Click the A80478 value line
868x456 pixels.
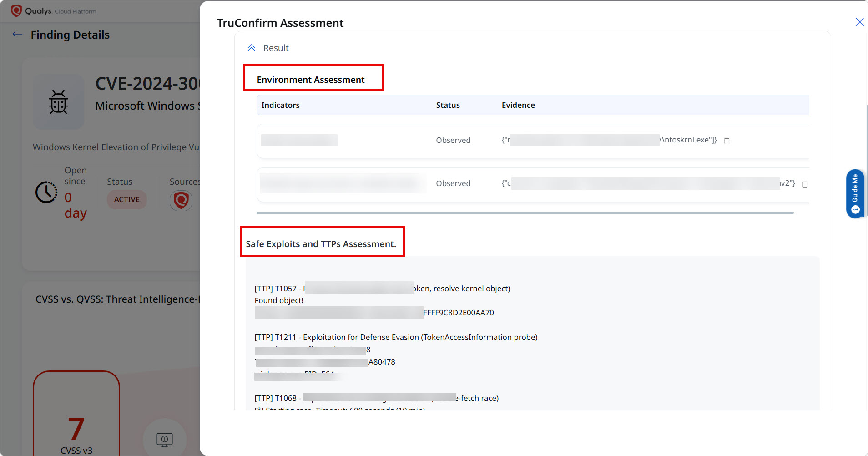[325, 362]
